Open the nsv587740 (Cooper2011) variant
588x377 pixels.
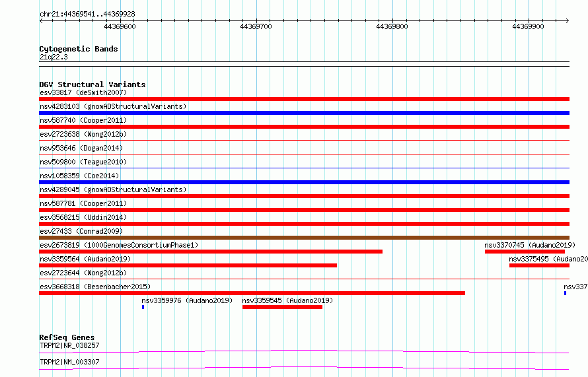tap(83, 120)
